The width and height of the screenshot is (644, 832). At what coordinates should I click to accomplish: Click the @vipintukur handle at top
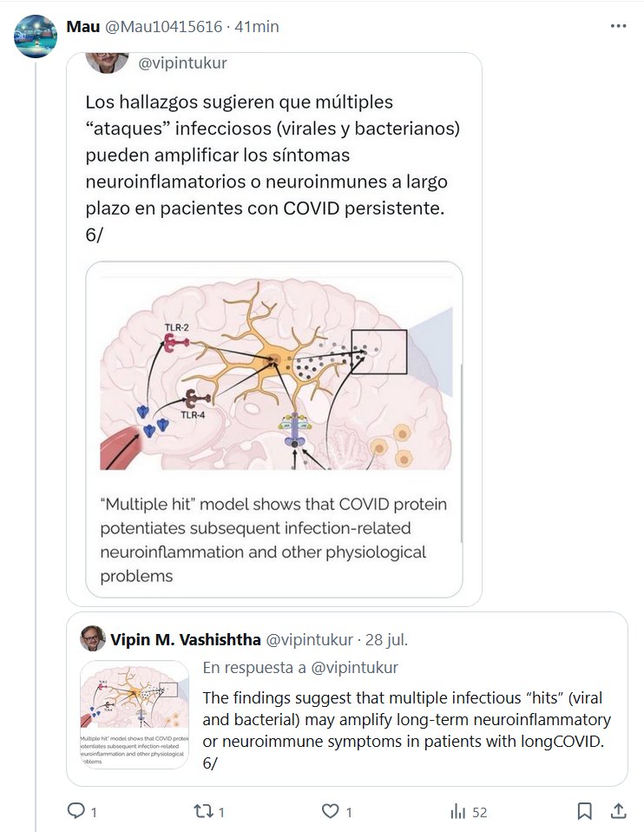coord(177,63)
